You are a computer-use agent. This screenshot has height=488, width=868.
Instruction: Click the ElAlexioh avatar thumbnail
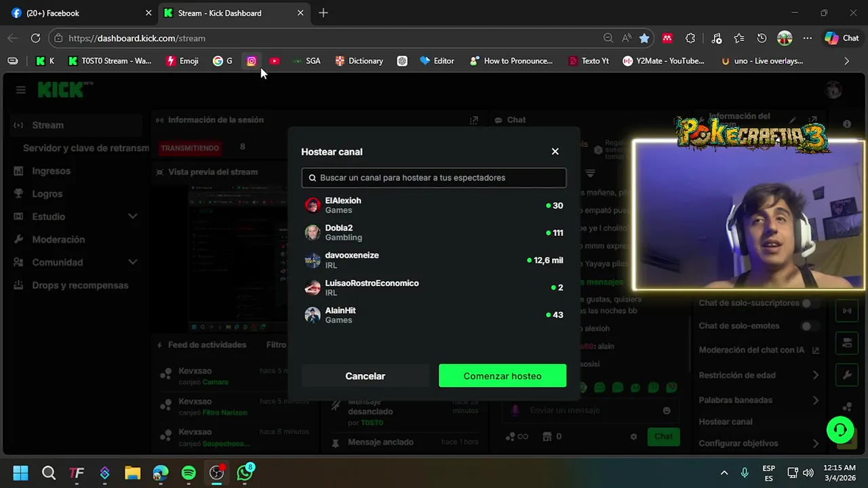pyautogui.click(x=313, y=205)
